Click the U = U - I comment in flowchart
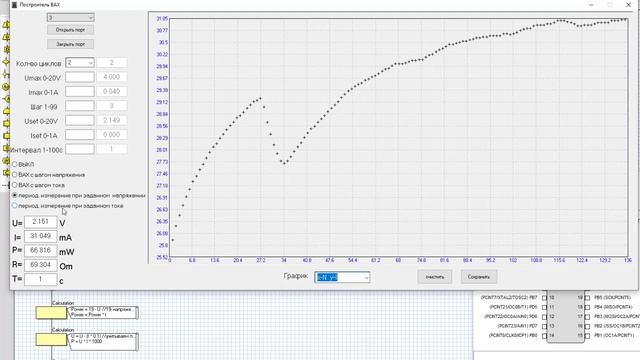 click(x=104, y=341)
